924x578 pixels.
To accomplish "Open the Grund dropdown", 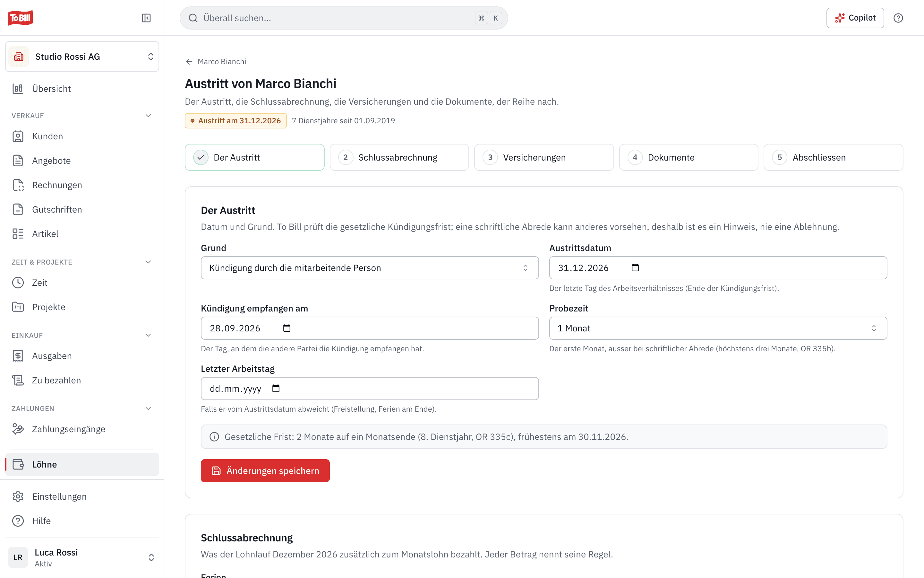I will (x=370, y=267).
